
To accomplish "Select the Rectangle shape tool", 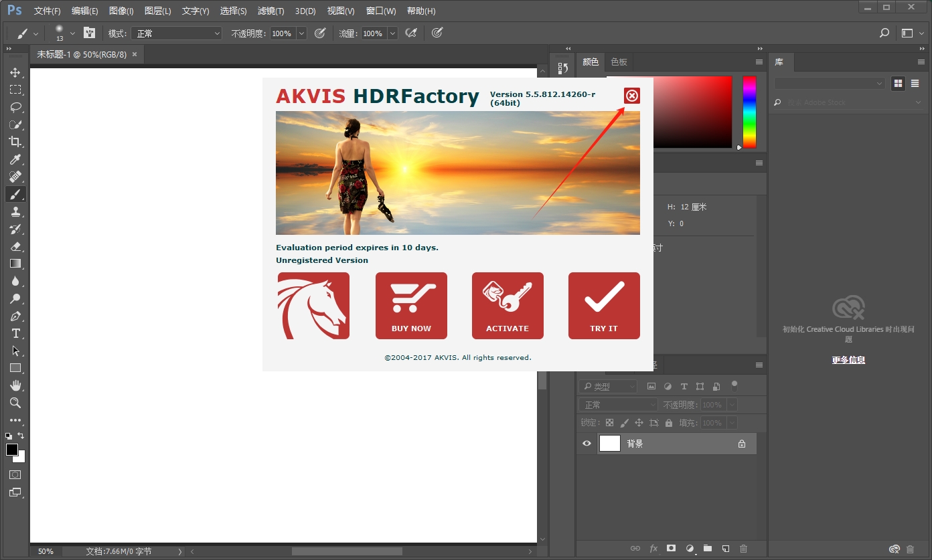I will [15, 368].
